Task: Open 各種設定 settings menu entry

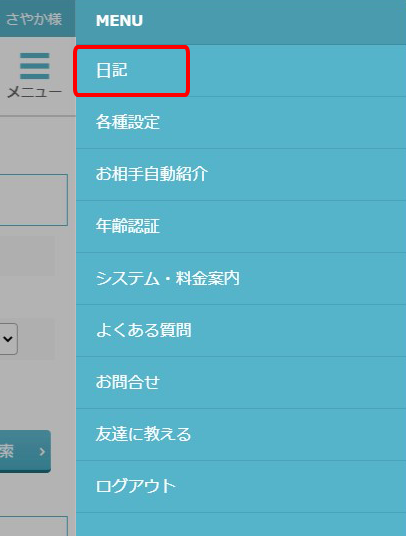Action: [x=241, y=122]
